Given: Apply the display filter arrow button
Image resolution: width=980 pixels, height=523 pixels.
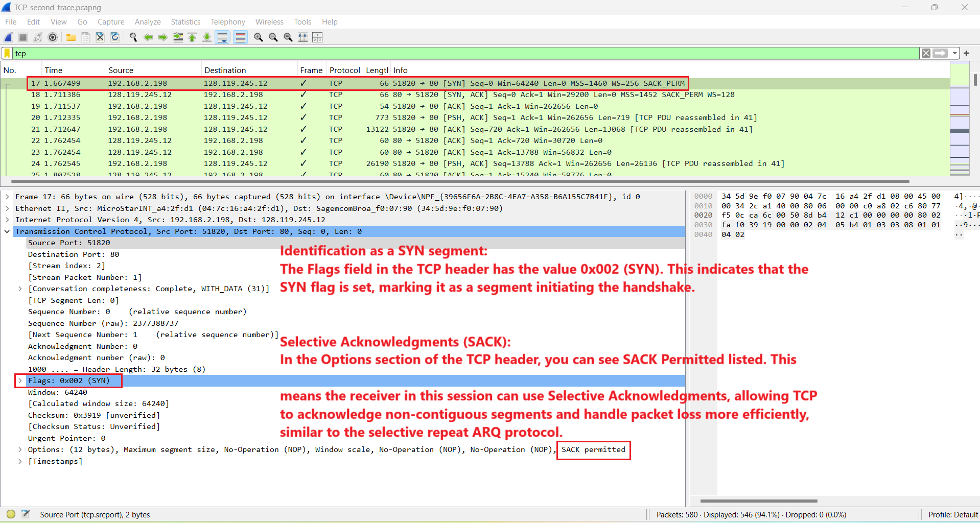Looking at the screenshot, I should (940, 53).
